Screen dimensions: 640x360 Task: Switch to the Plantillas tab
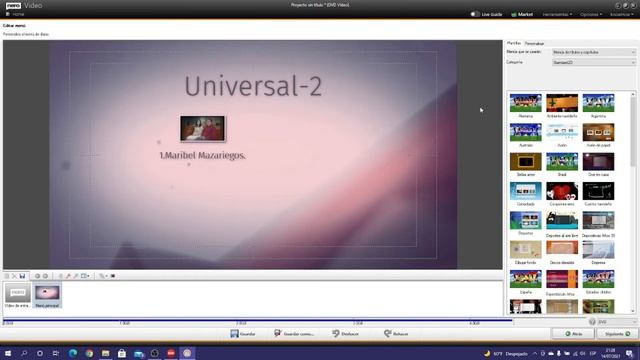tap(514, 43)
